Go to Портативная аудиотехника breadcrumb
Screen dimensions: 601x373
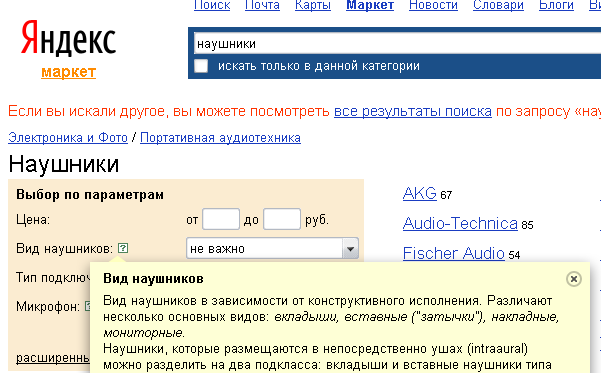pos(220,137)
